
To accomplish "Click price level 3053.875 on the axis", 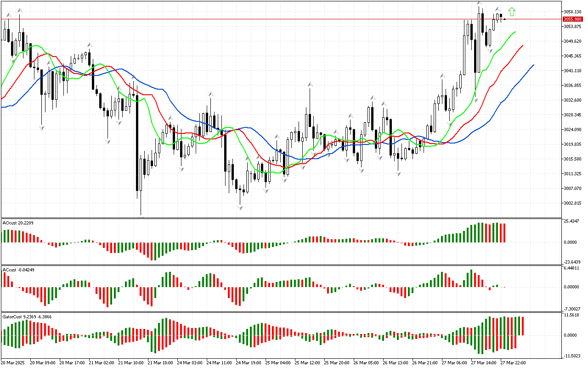I will tap(572, 27).
